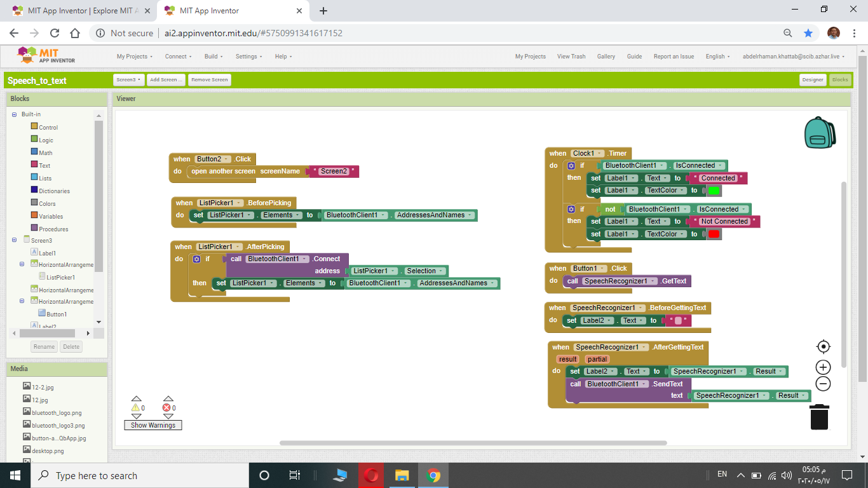
Task: Select the Control blocks category
Action: (48, 127)
